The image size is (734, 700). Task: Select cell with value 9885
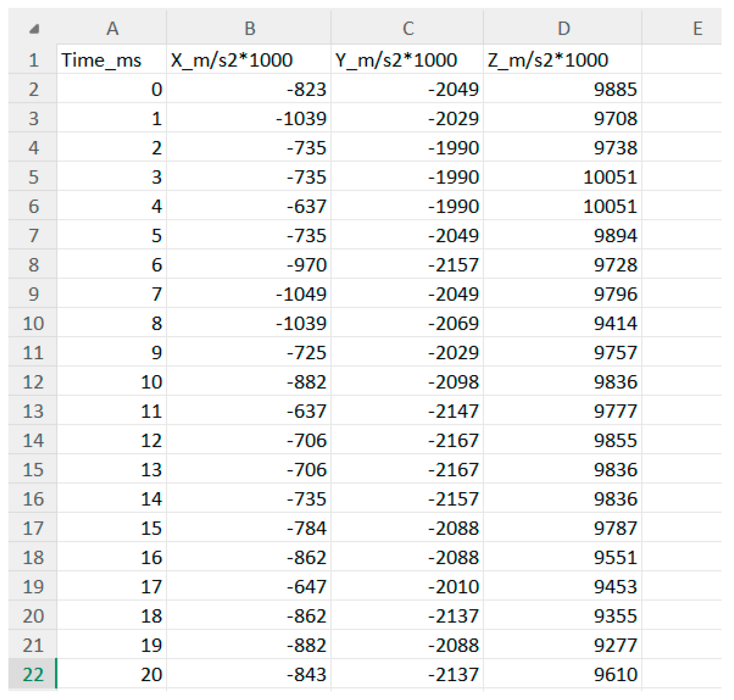click(563, 89)
